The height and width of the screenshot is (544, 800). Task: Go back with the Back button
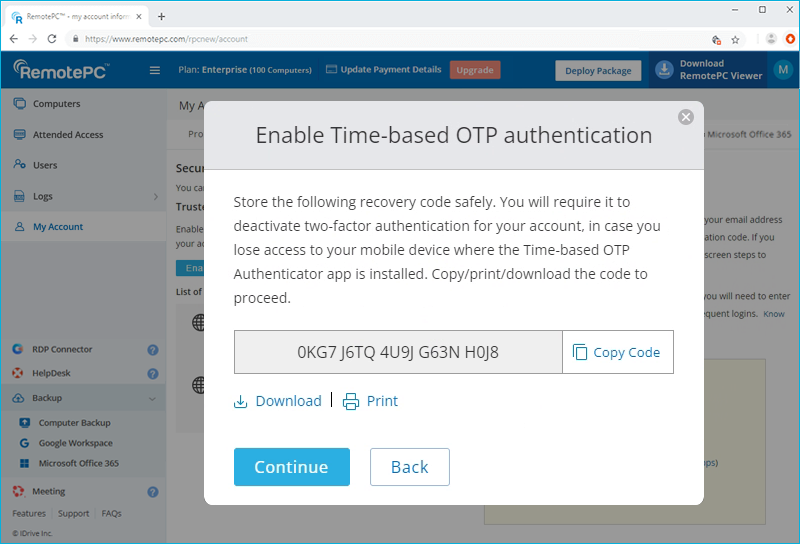(409, 467)
